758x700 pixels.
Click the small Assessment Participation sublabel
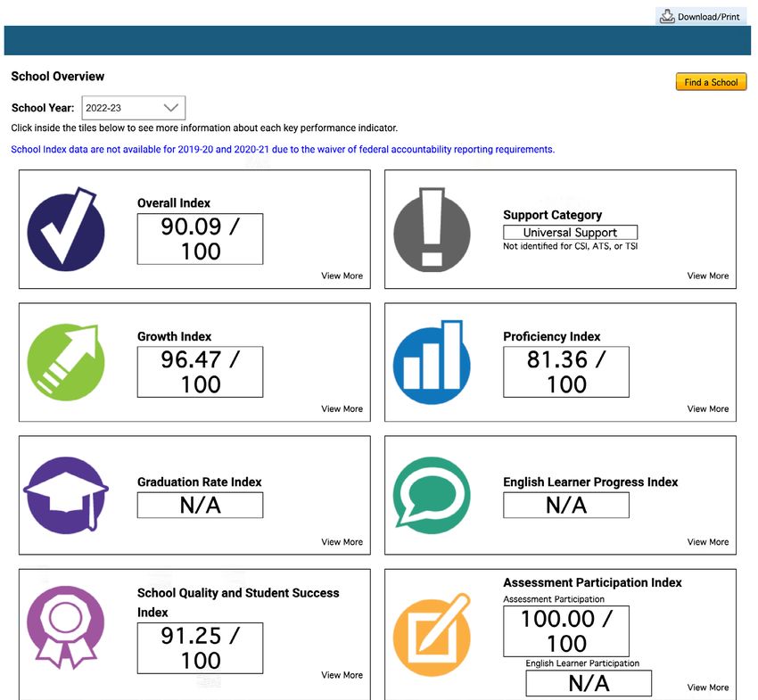tap(554, 599)
